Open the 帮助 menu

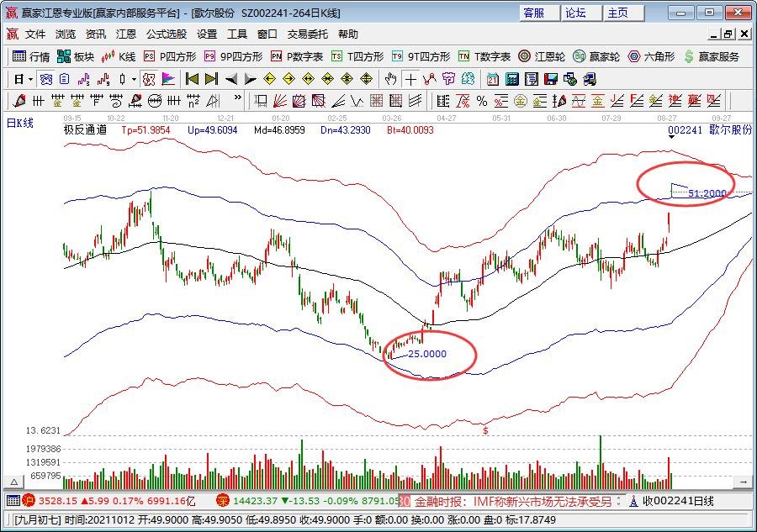348,34
